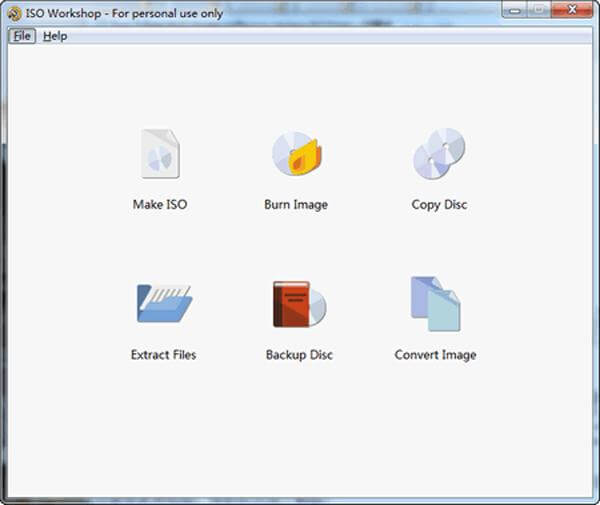Click the "Burn Image" label
Screen dimensions: 600x505
pos(296,205)
